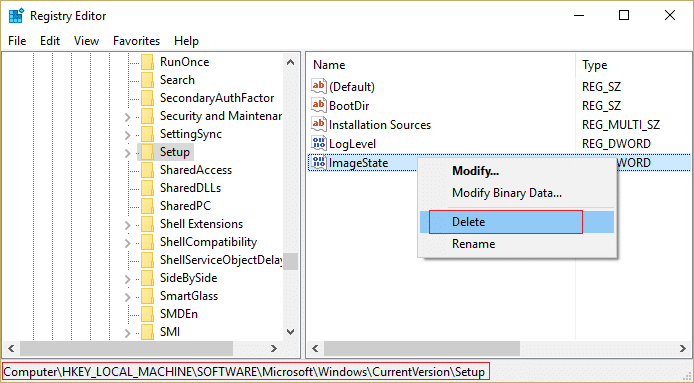Click values pane scroll right arrow
694x383 pixels.
coord(683,348)
